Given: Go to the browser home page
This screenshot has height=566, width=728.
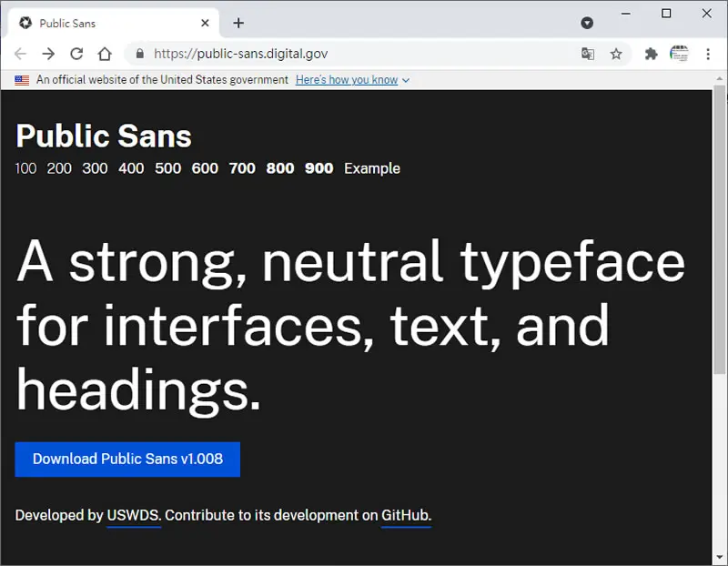Looking at the screenshot, I should pyautogui.click(x=105, y=54).
